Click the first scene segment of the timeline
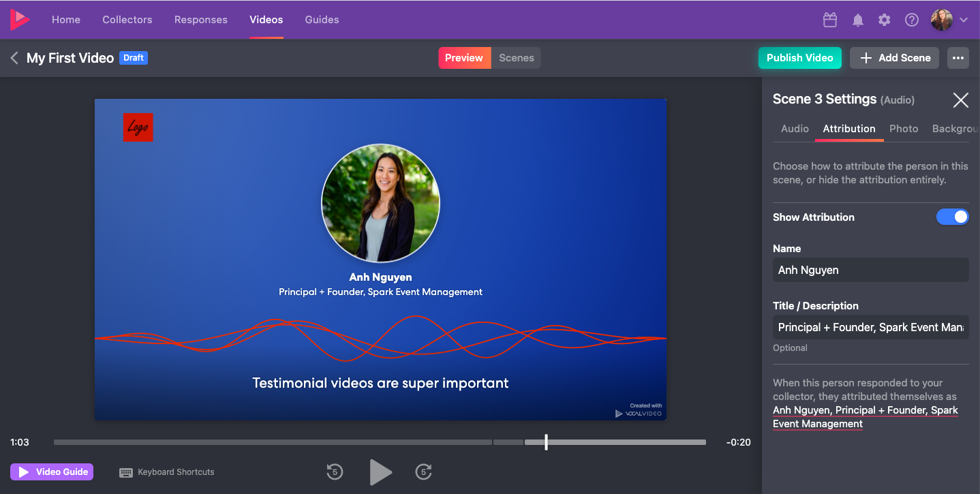 pos(273,442)
